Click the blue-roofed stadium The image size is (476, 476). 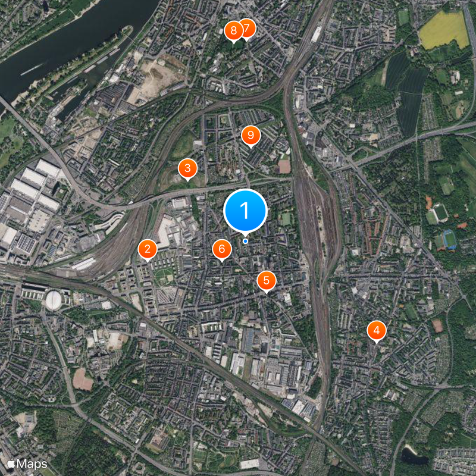(x=450, y=240)
